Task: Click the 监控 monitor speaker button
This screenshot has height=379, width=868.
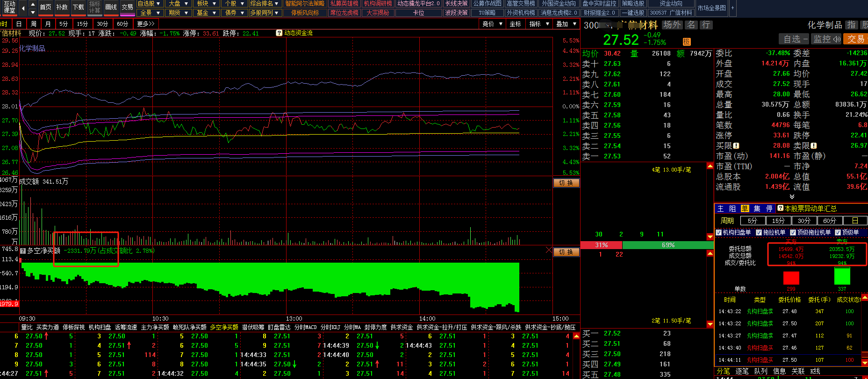Action: tap(826, 39)
